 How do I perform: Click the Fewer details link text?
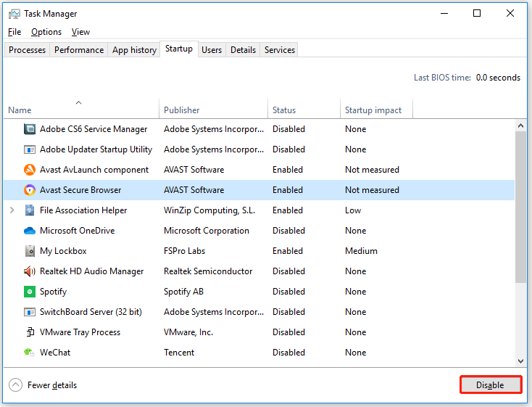52,385
